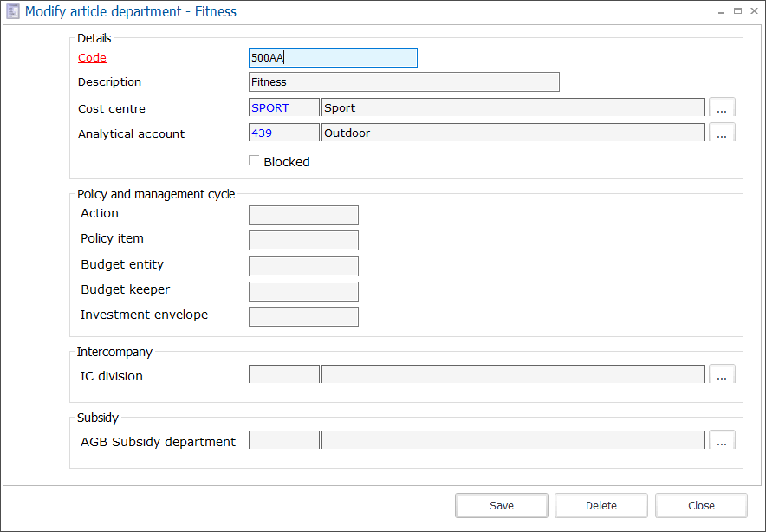Toggle the Blocked checkbox
The width and height of the screenshot is (766, 532).
254,159
